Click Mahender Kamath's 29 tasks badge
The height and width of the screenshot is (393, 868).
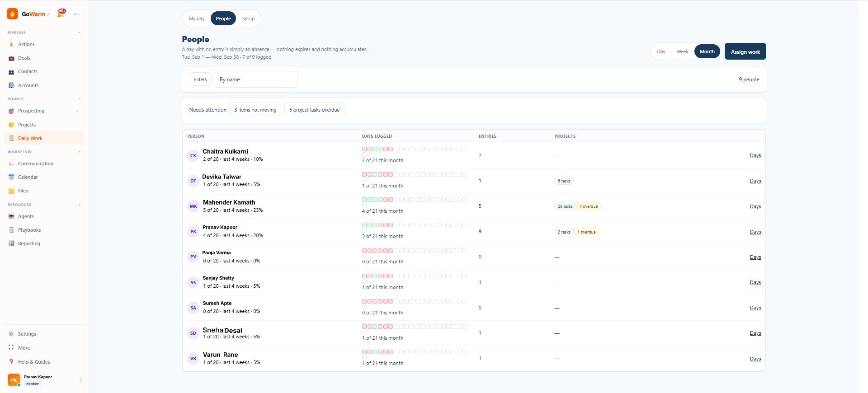pyautogui.click(x=565, y=206)
